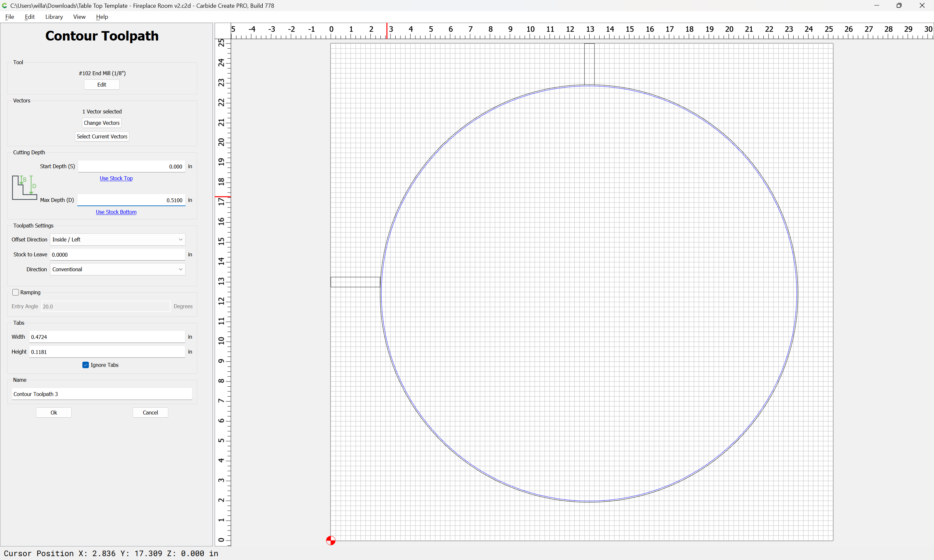The image size is (934, 560).
Task: Click the '1 Vector selected' text
Action: coord(102,112)
